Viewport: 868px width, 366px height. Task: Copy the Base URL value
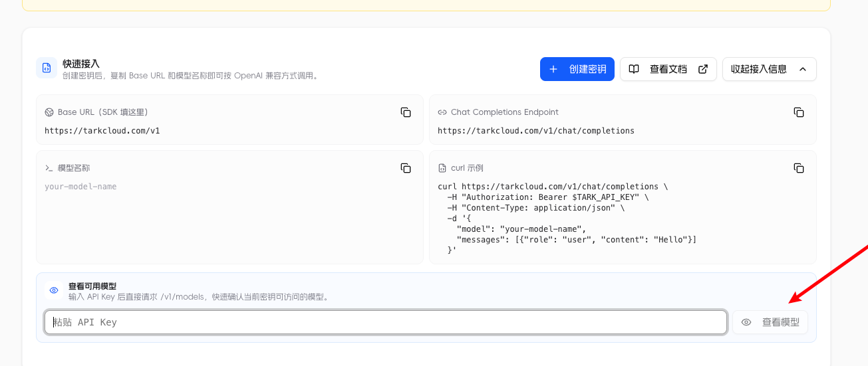pyautogui.click(x=406, y=112)
